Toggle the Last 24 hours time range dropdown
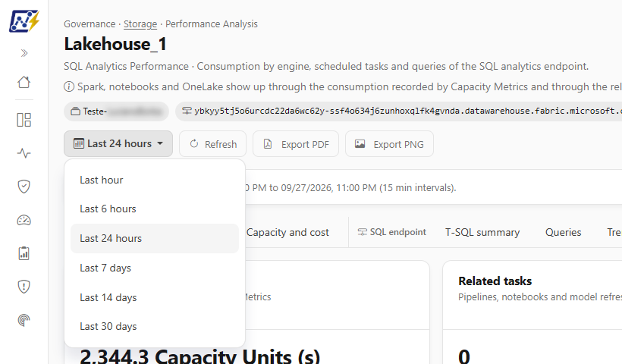Image resolution: width=622 pixels, height=364 pixels. tap(118, 143)
